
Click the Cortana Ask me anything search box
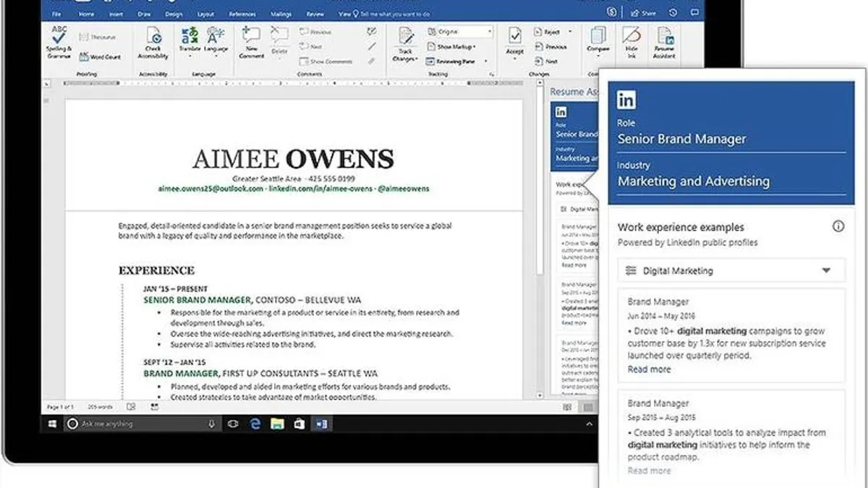pos(142,424)
